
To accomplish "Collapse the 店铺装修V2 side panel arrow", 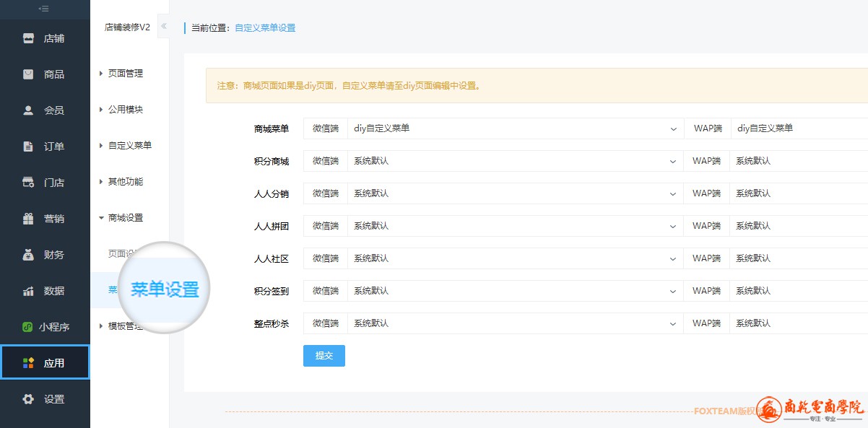I will pyautogui.click(x=164, y=27).
